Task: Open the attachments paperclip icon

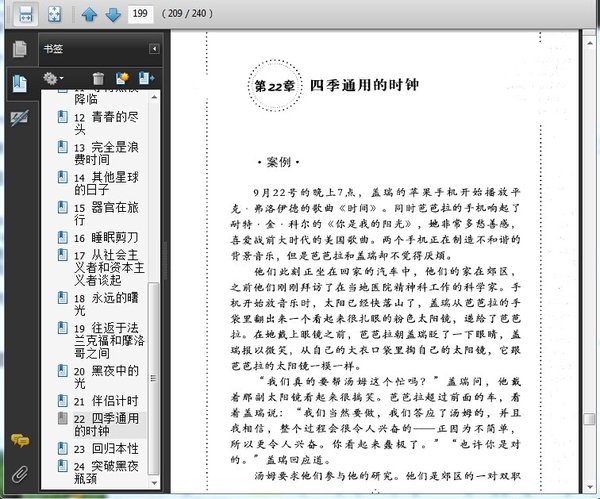Action: pos(20,475)
